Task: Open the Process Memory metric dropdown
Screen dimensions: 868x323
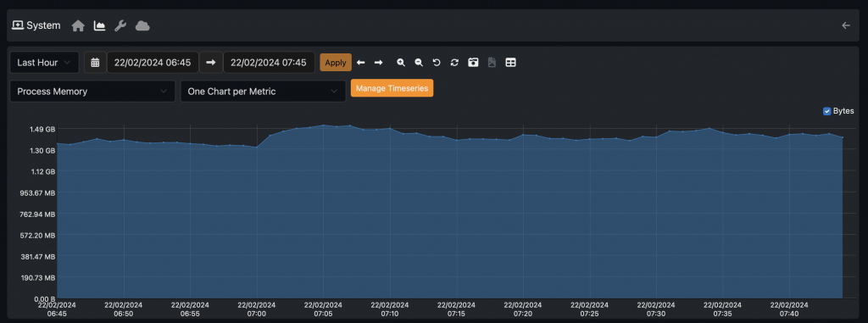Action: [92, 92]
